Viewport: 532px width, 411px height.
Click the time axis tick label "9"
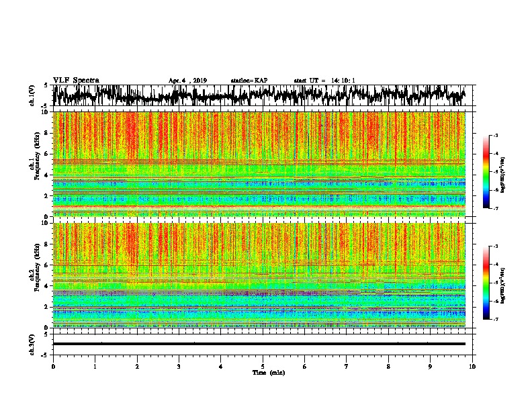point(430,367)
